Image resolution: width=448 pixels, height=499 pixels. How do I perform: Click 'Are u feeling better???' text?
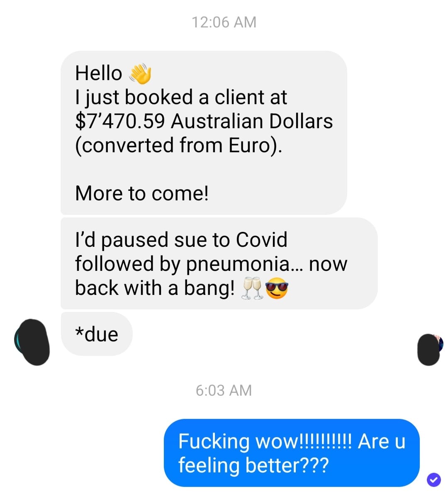coord(292,453)
